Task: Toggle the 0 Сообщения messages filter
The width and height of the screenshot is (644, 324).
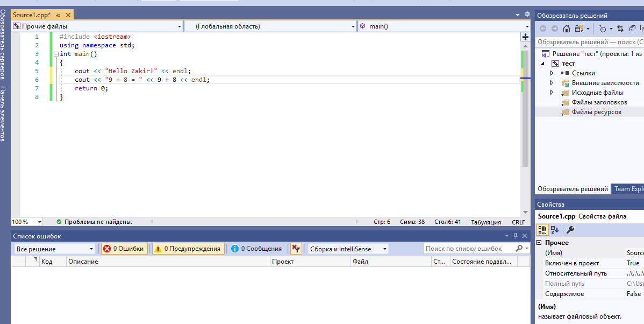Action: pos(256,249)
